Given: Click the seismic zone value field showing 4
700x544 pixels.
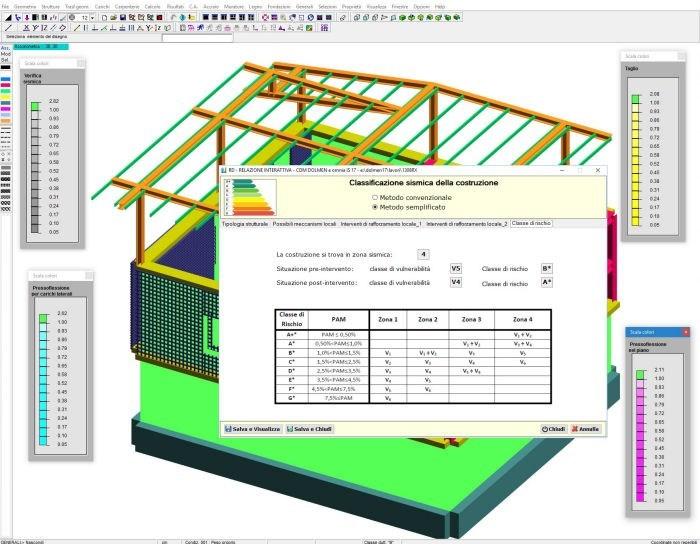Looking at the screenshot, I should pos(424,255).
